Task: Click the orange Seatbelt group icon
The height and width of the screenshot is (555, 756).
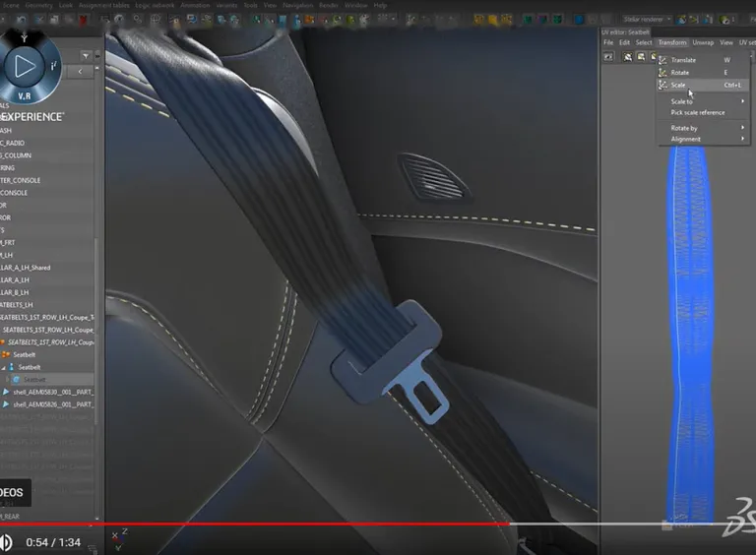Action: tap(6, 354)
